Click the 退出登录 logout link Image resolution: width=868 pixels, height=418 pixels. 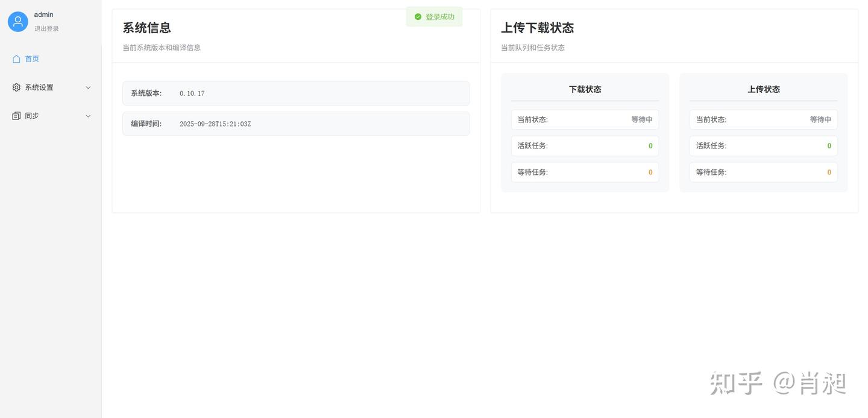[46, 28]
